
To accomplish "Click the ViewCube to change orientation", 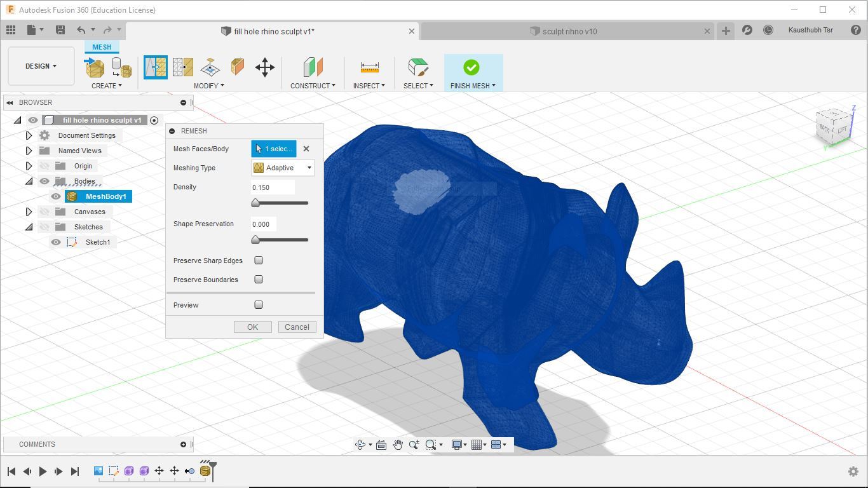I will pyautogui.click(x=835, y=127).
